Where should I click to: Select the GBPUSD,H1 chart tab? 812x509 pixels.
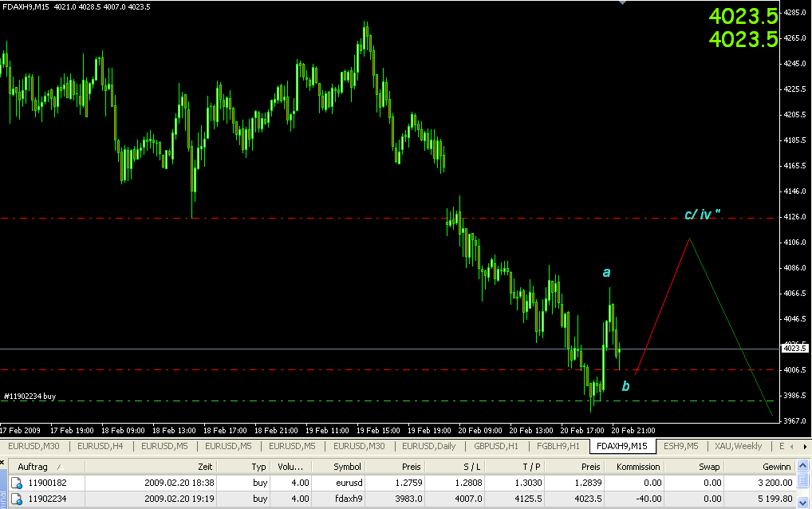496,446
